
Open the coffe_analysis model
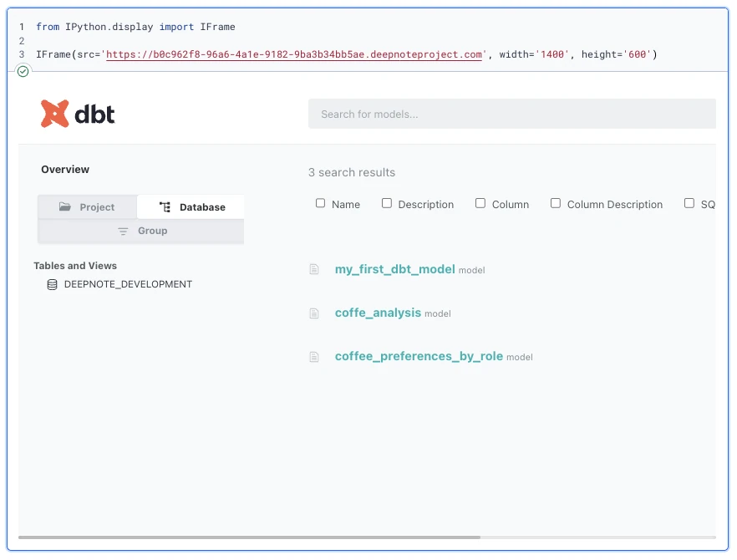tap(378, 313)
